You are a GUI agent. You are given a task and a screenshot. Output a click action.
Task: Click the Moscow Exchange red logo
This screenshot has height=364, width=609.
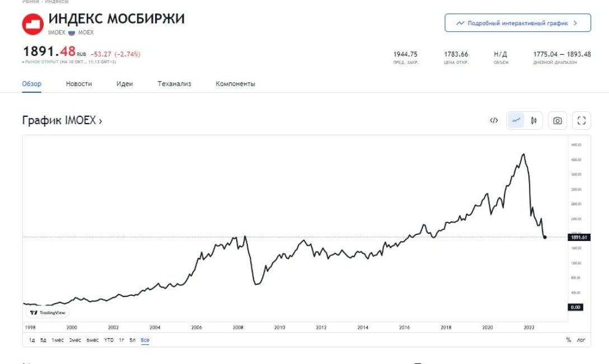(x=32, y=23)
